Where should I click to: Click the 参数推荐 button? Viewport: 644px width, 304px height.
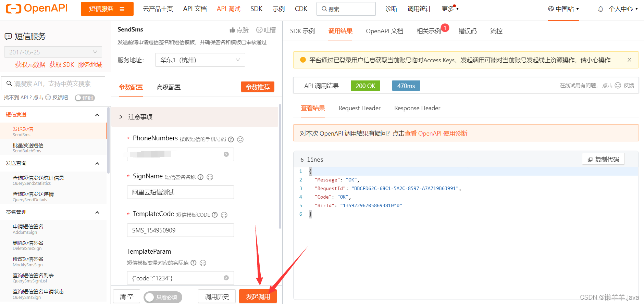tap(258, 87)
